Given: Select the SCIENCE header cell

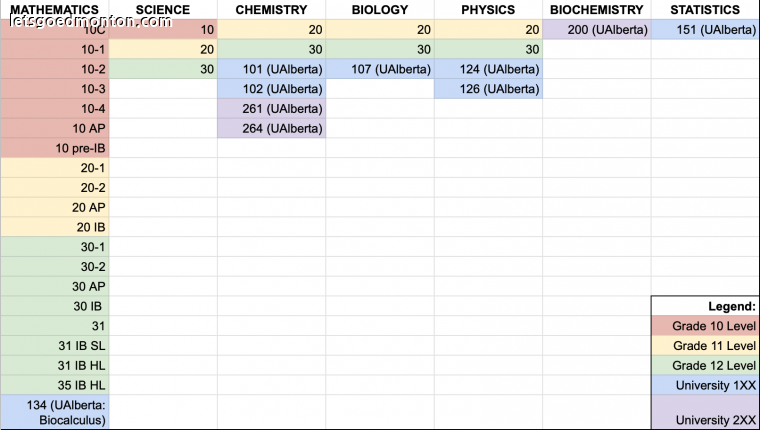Looking at the screenshot, I should pos(163,10).
